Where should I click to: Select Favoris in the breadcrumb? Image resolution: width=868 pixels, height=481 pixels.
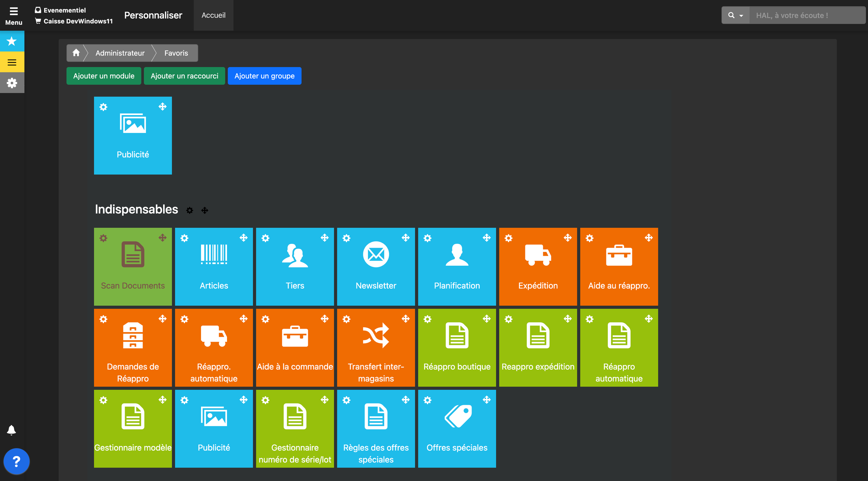click(x=176, y=53)
